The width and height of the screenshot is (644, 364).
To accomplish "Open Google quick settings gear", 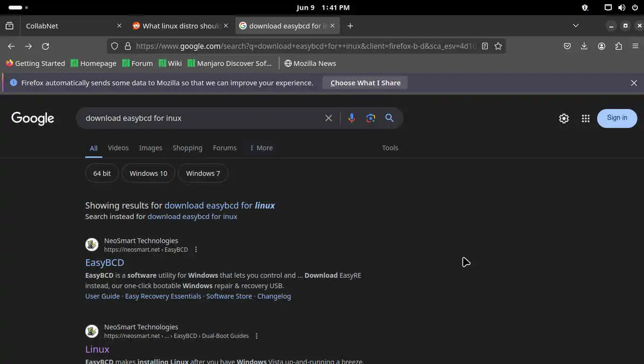I will (563, 118).
